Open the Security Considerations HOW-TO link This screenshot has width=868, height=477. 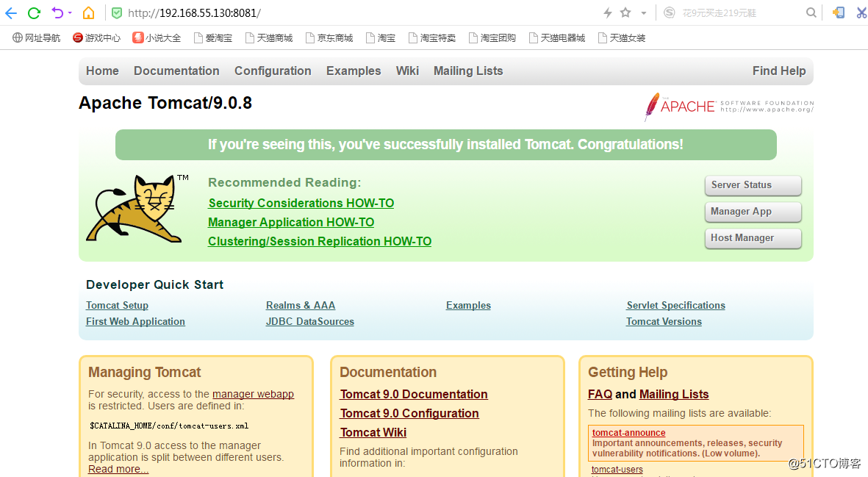click(x=301, y=203)
